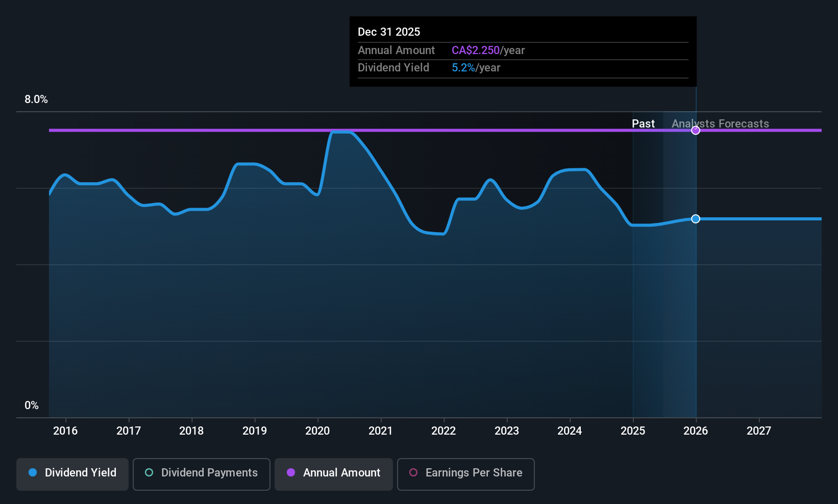Click the Dec 31 2025 tooltip date

(x=389, y=32)
